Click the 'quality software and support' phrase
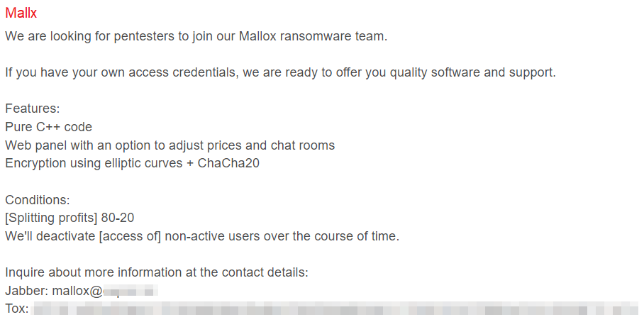644x322 pixels. pyautogui.click(x=472, y=72)
